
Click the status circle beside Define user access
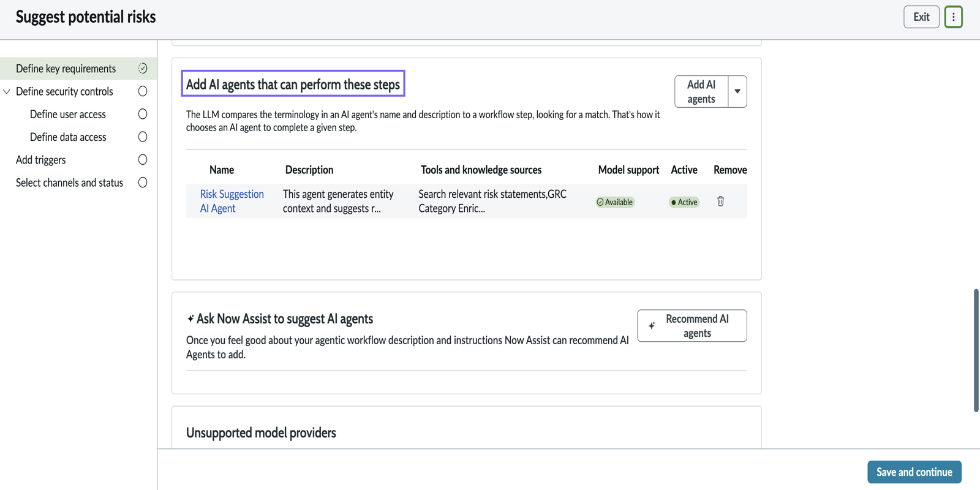click(143, 114)
